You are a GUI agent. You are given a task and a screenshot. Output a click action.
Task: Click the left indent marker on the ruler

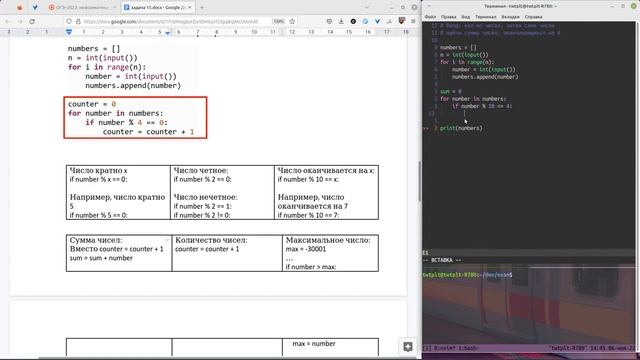(69, 32)
